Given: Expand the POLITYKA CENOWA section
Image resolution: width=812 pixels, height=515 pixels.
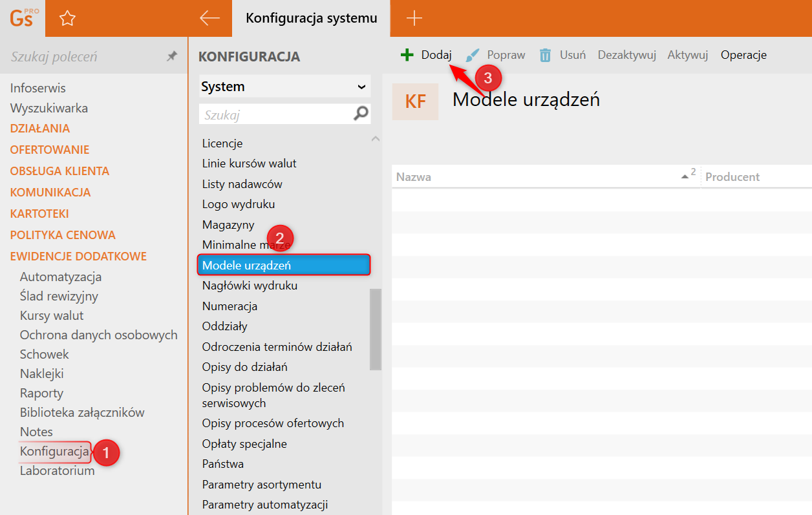Looking at the screenshot, I should [x=63, y=235].
